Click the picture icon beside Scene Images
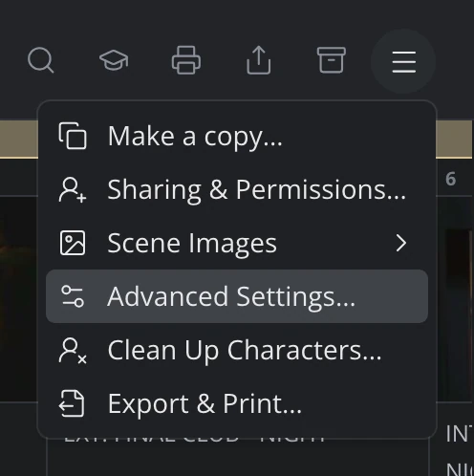The width and height of the screenshot is (474, 476). (73, 243)
